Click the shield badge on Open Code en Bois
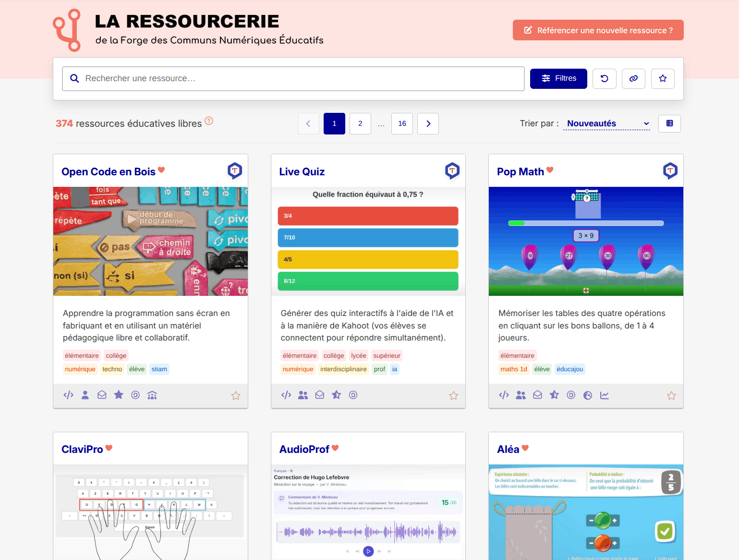This screenshot has height=560, width=739. 234,170
